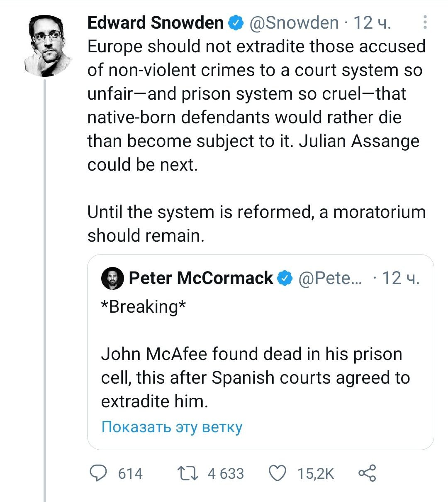Click "Показать эту ветку" link
Viewport: 448px width, 502px height.
coord(172,427)
